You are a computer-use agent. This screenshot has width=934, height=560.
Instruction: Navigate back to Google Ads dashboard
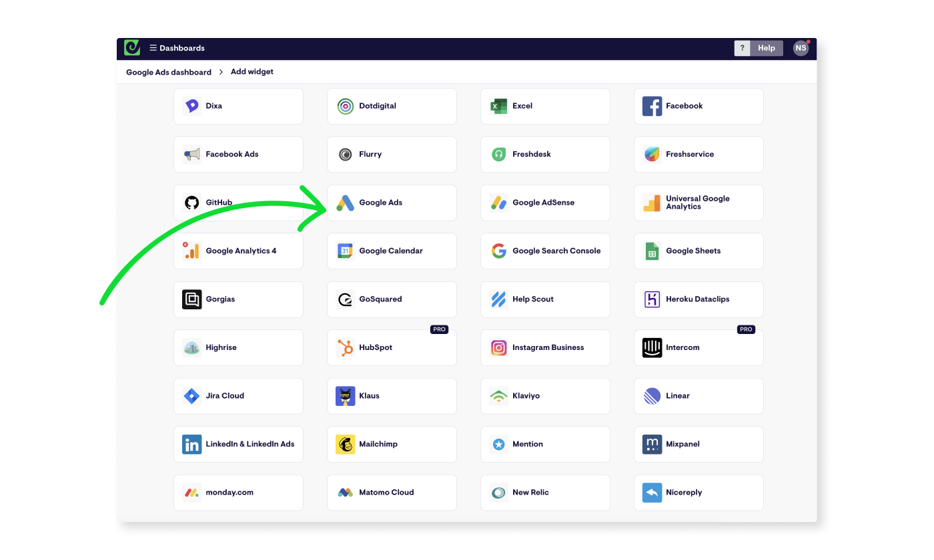(167, 71)
